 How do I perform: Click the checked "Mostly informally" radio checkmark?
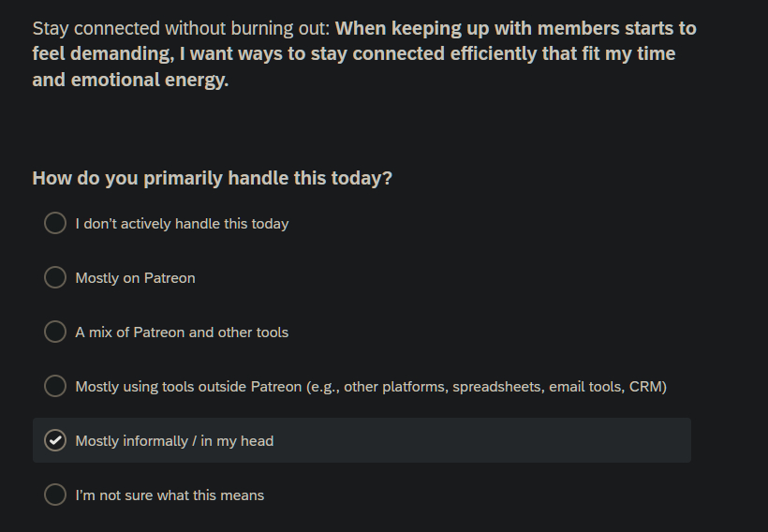point(55,440)
